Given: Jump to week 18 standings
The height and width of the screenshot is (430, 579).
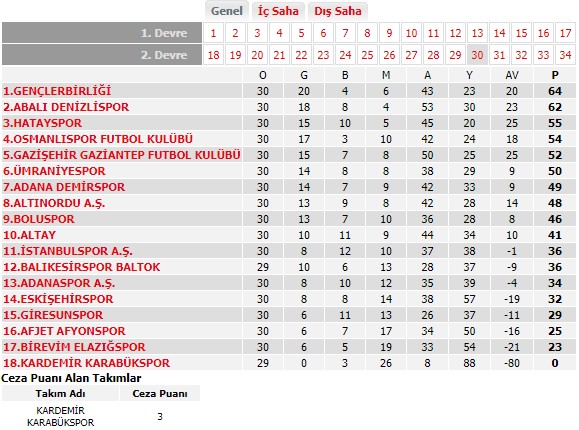Looking at the screenshot, I should (213, 55).
